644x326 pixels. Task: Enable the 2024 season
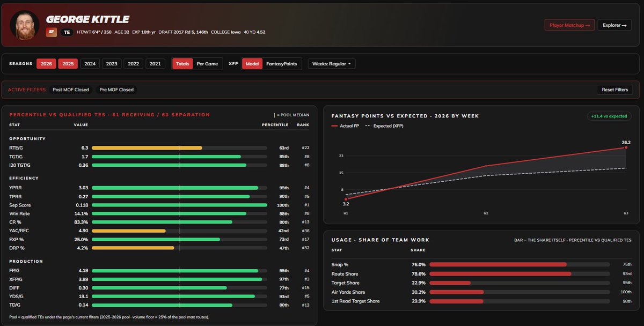click(90, 64)
